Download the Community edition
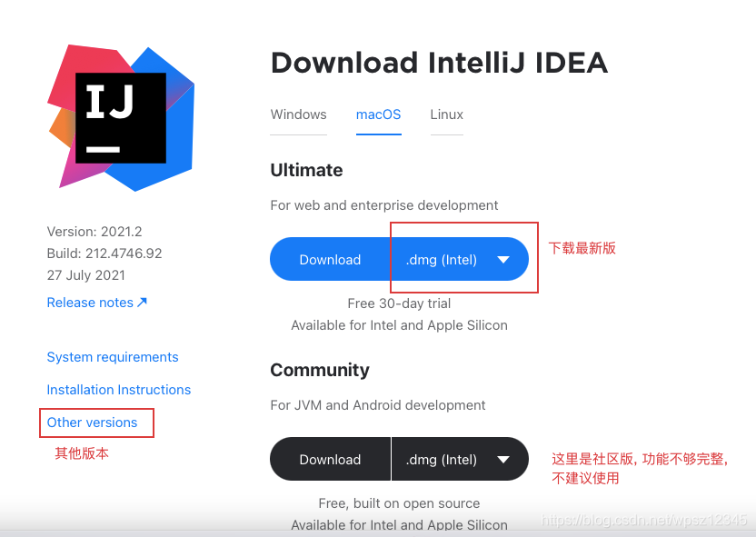Screen dimensions: 756x537 (x=330, y=459)
